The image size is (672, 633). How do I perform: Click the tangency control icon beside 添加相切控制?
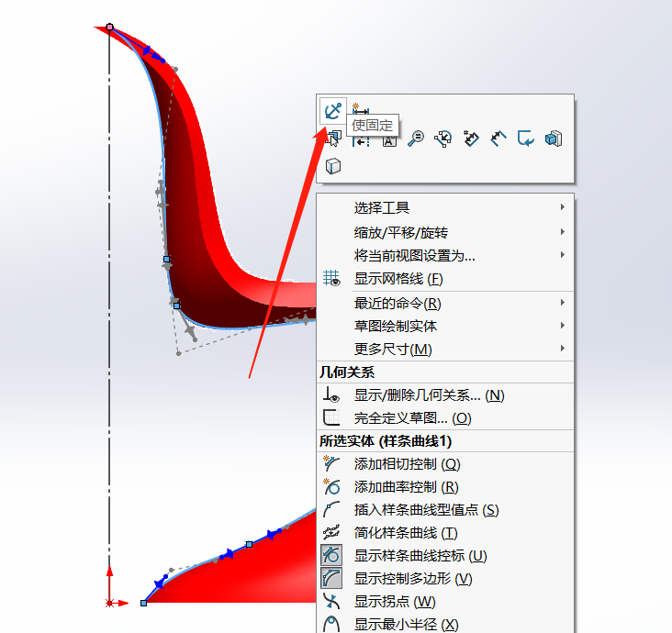pyautogui.click(x=331, y=464)
